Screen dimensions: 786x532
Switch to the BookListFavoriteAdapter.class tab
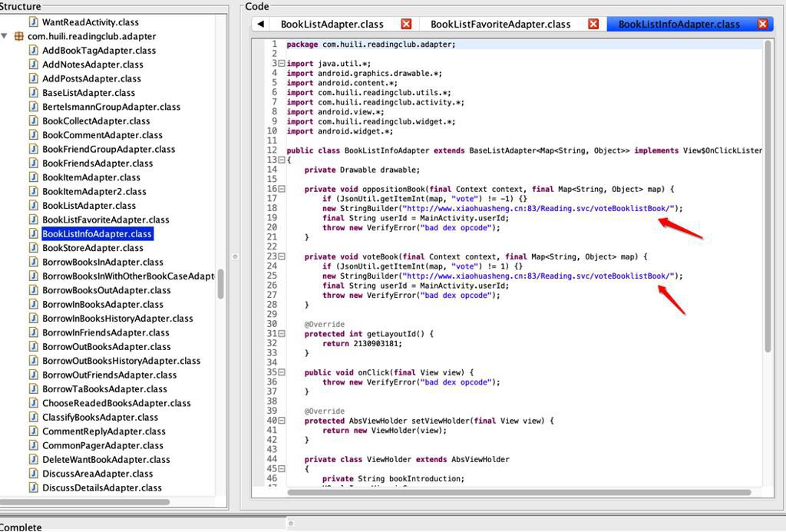(500, 24)
